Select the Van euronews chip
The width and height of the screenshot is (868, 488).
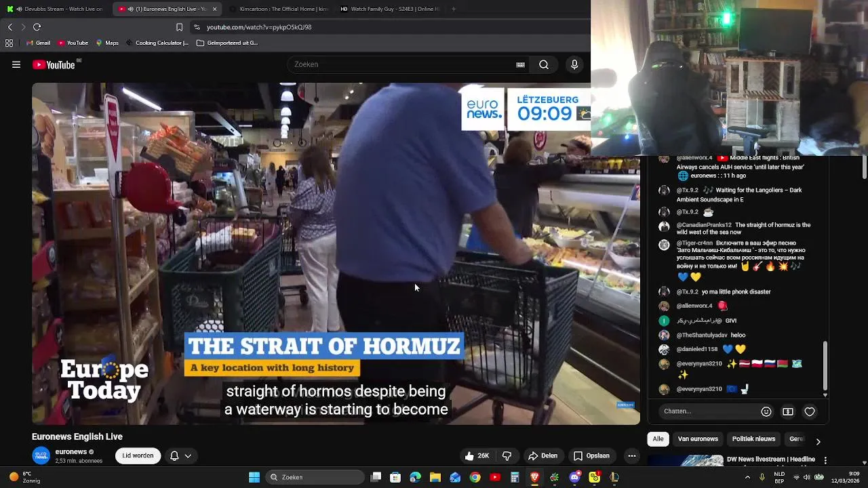(698, 439)
